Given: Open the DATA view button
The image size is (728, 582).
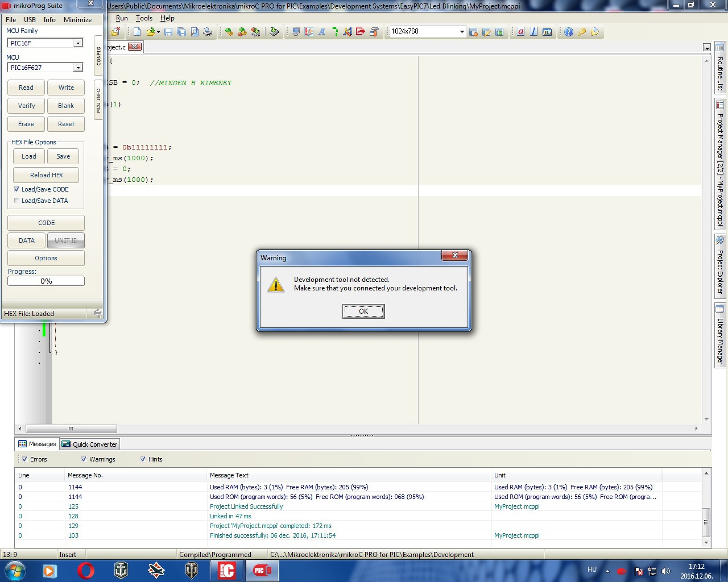Looking at the screenshot, I should click(x=27, y=240).
